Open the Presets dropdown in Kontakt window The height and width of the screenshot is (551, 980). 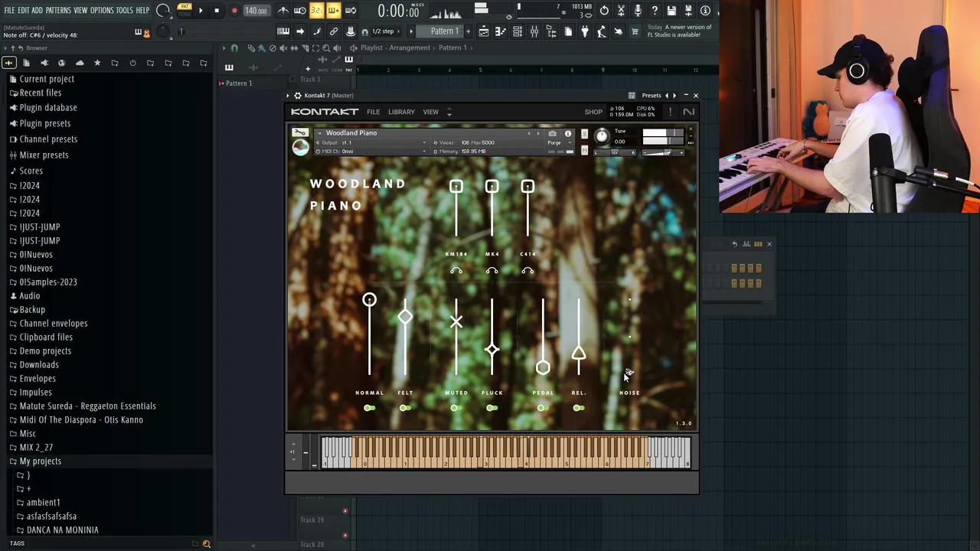(x=651, y=96)
